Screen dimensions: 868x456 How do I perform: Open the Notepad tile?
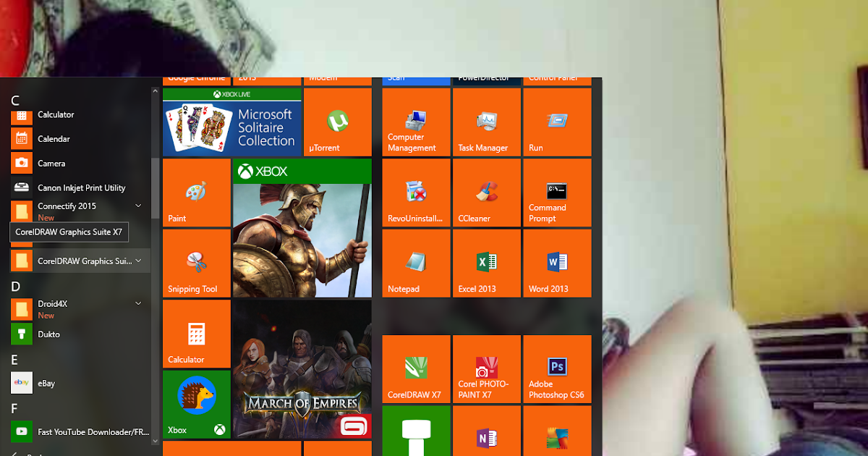pos(416,263)
